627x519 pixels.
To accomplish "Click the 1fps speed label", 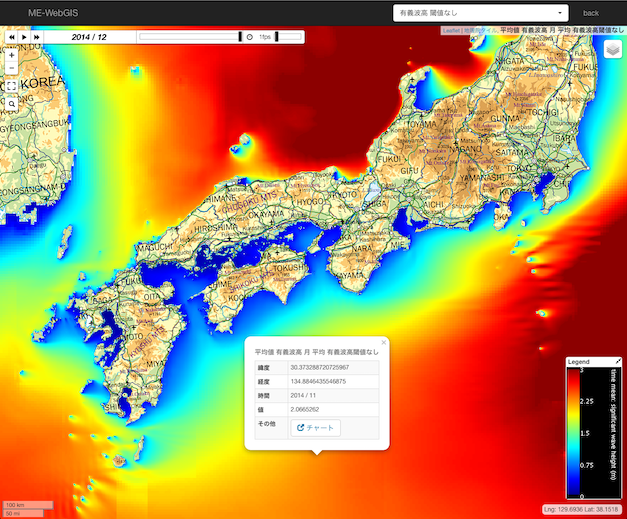I will (x=265, y=37).
